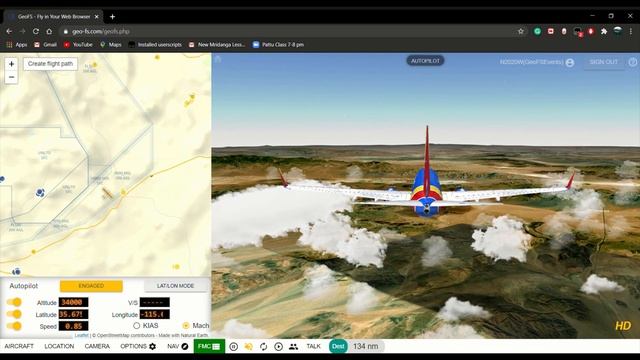The width and height of the screenshot is (640, 360).
Task: Edit the Latitude value field
Action: (x=73, y=314)
